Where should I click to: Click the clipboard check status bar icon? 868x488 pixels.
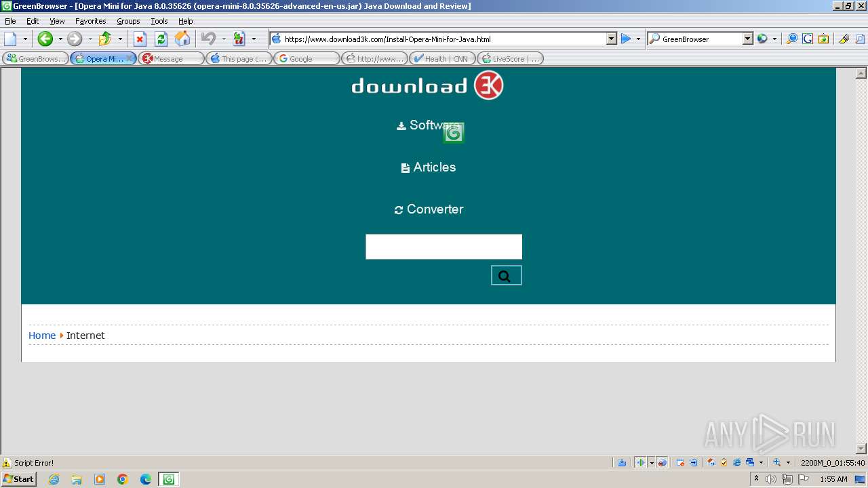(724, 463)
